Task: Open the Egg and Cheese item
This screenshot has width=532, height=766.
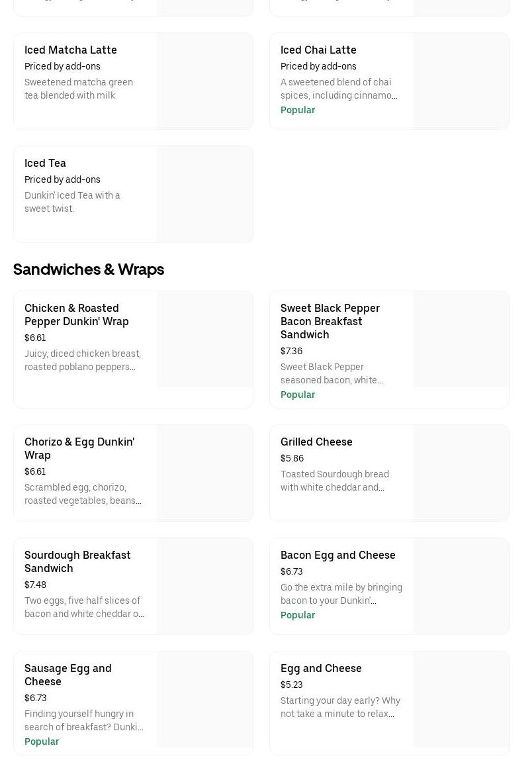Action: tap(321, 668)
